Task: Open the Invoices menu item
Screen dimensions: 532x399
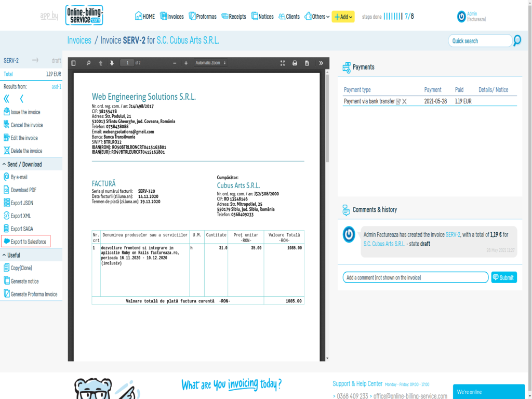Action: tap(171, 17)
